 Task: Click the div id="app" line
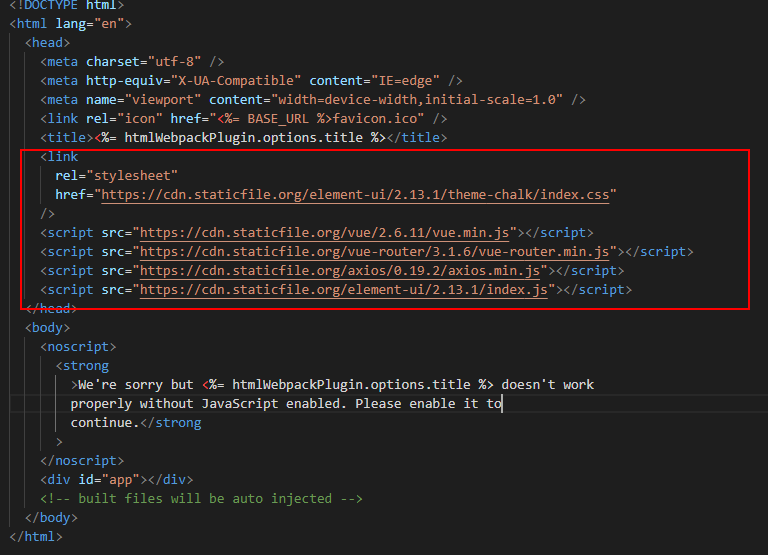pos(117,480)
